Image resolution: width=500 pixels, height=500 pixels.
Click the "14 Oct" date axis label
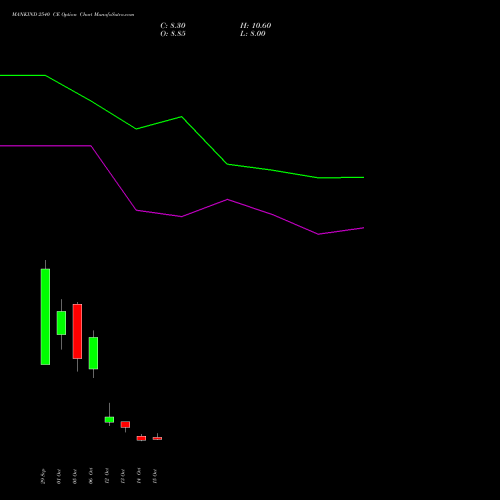pos(139,476)
